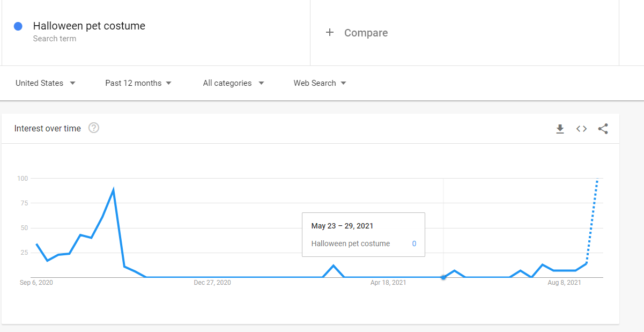The height and width of the screenshot is (332, 644).
Task: Share the Interest over time chart
Action: coord(603,129)
